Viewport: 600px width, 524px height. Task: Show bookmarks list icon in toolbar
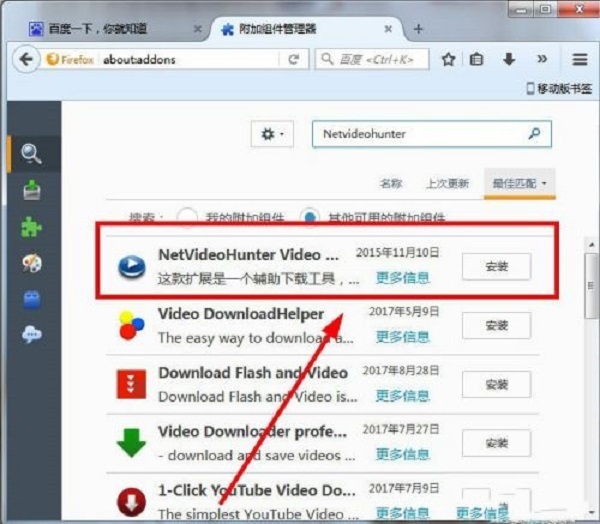click(476, 59)
